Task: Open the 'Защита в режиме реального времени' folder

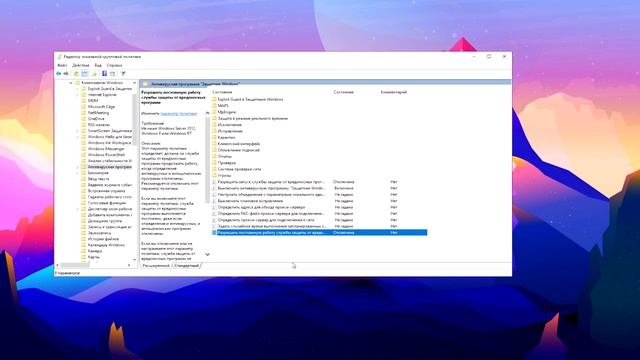Action: (x=250, y=118)
